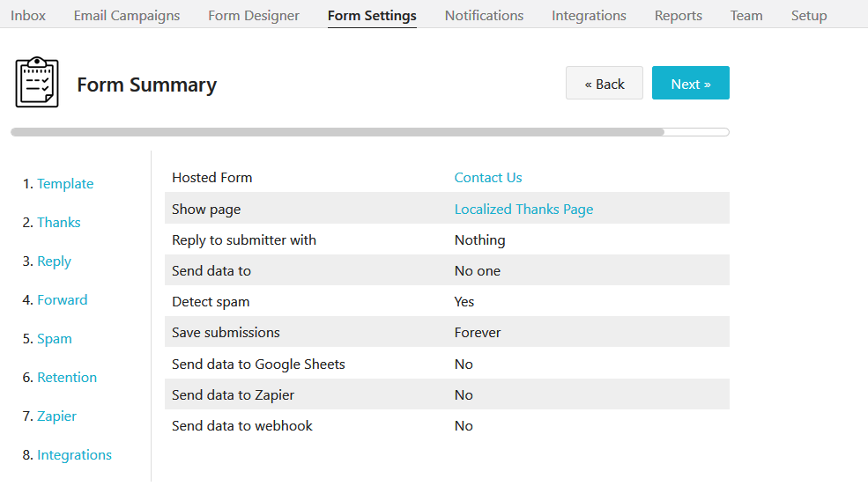Viewport: 868px width, 486px height.
Task: Open the Form Designer tab
Action: coord(254,16)
